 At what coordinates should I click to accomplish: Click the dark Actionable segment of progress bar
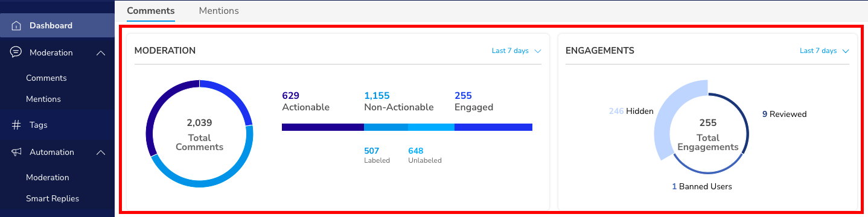pyautogui.click(x=323, y=127)
